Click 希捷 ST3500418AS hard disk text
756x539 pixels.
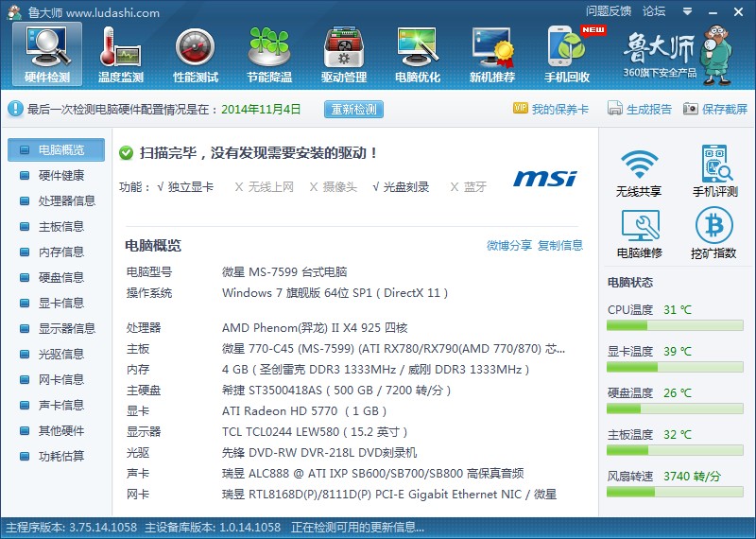336,391
